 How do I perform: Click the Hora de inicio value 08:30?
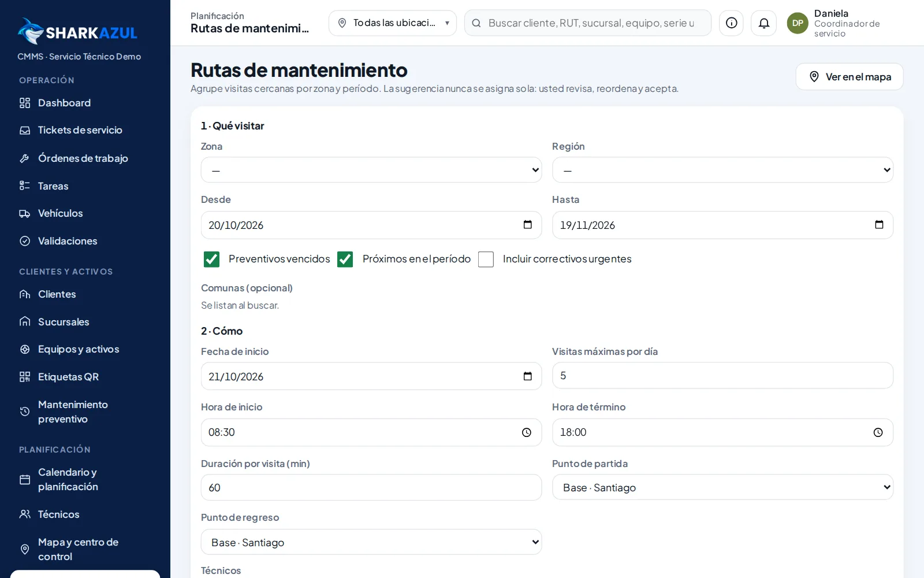coord(222,432)
